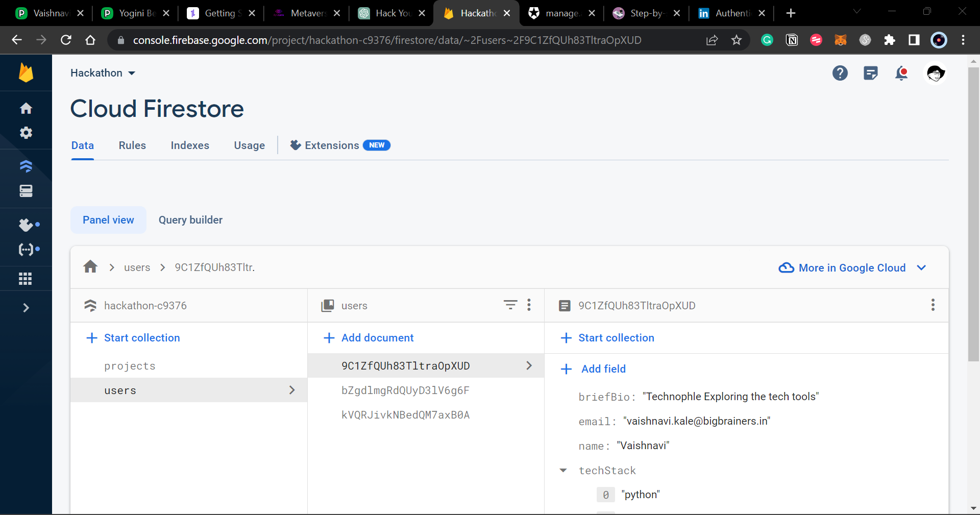
Task: Switch to the Rules tab
Action: point(132,145)
